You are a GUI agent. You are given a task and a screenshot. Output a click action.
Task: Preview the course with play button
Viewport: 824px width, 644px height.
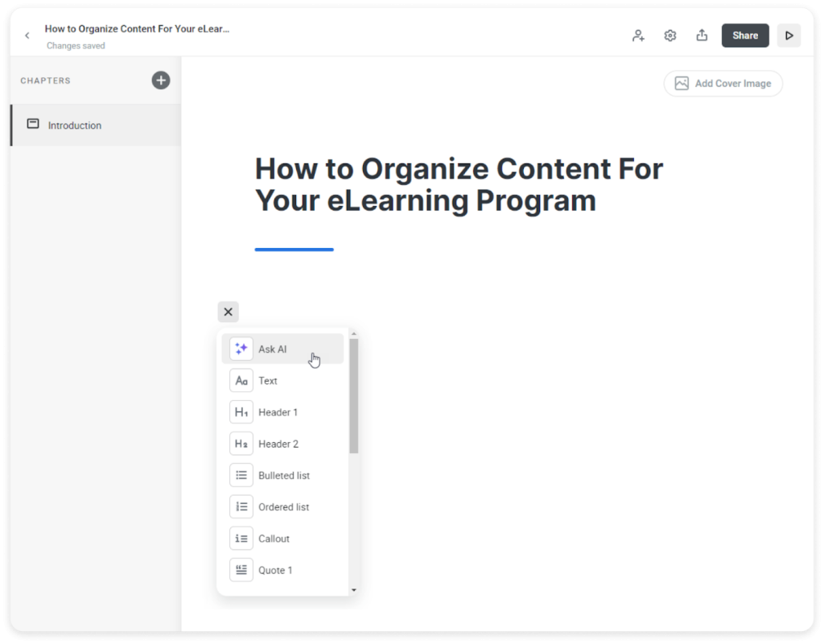[789, 35]
